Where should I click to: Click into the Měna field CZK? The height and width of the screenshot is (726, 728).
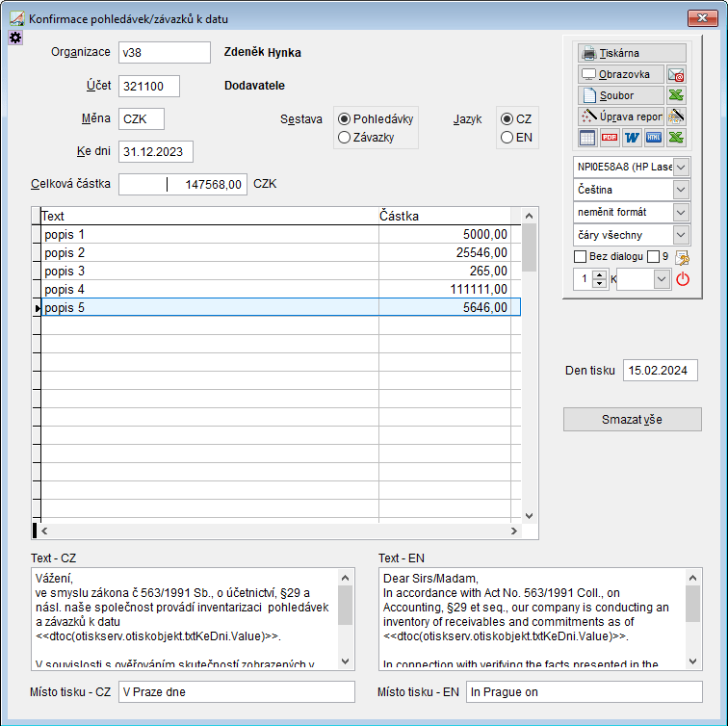click(x=142, y=118)
